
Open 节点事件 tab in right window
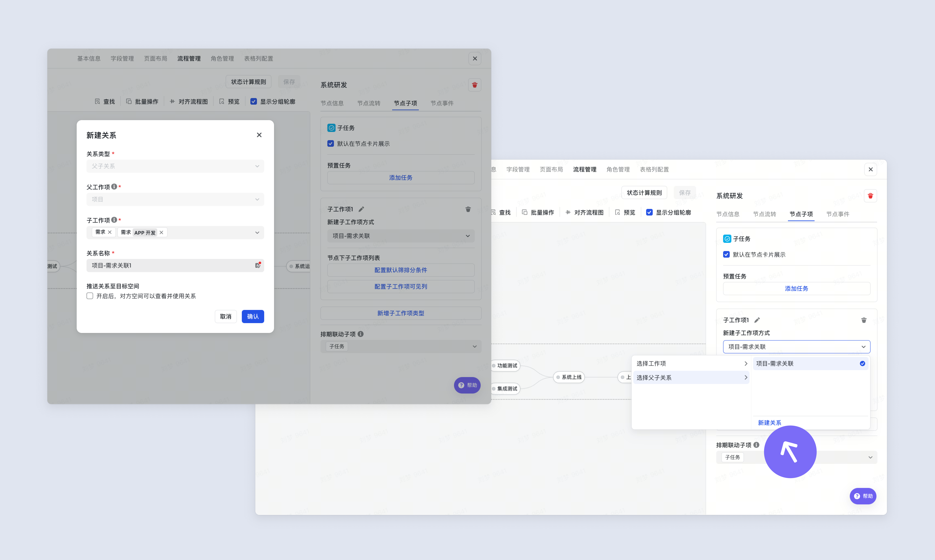coord(838,214)
